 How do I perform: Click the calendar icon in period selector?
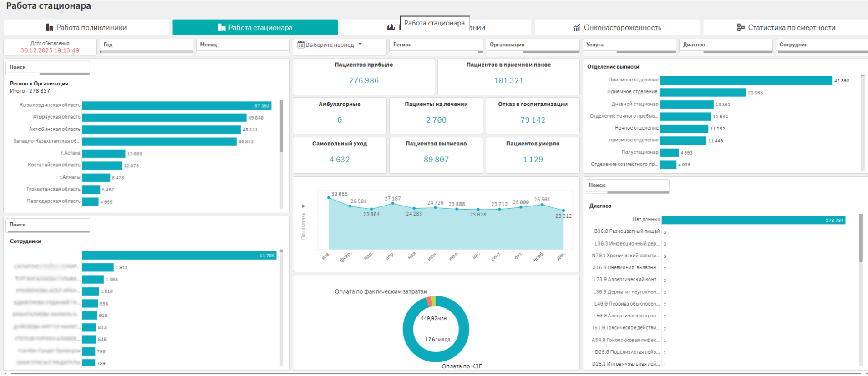tap(300, 45)
